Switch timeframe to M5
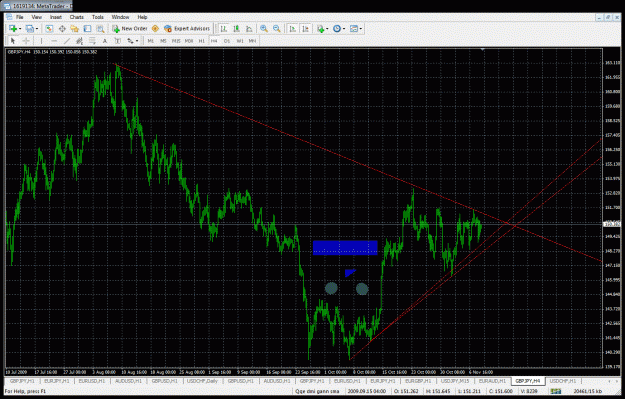 pyautogui.click(x=163, y=41)
